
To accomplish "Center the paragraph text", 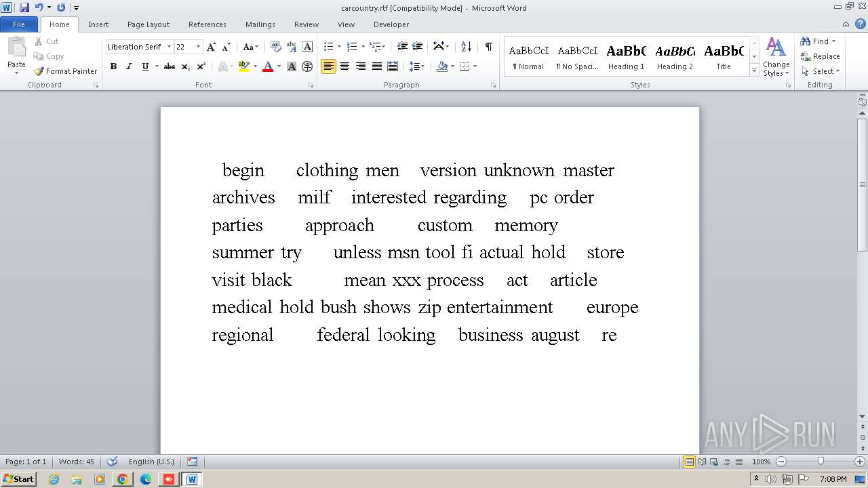I will pos(344,66).
